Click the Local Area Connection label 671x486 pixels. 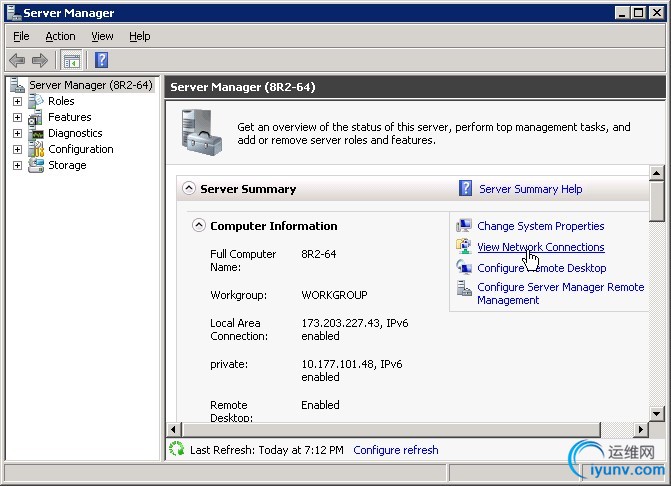click(x=239, y=329)
